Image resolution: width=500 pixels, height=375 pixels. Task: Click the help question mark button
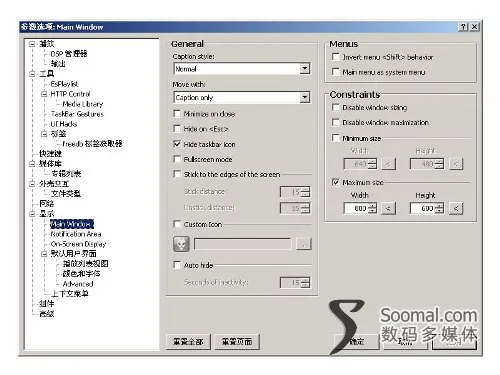463,27
